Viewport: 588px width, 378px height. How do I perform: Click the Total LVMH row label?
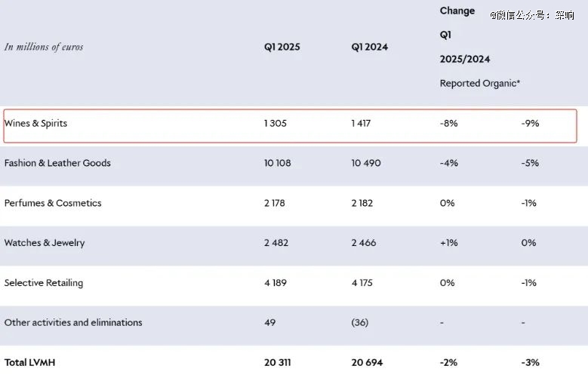click(x=29, y=362)
